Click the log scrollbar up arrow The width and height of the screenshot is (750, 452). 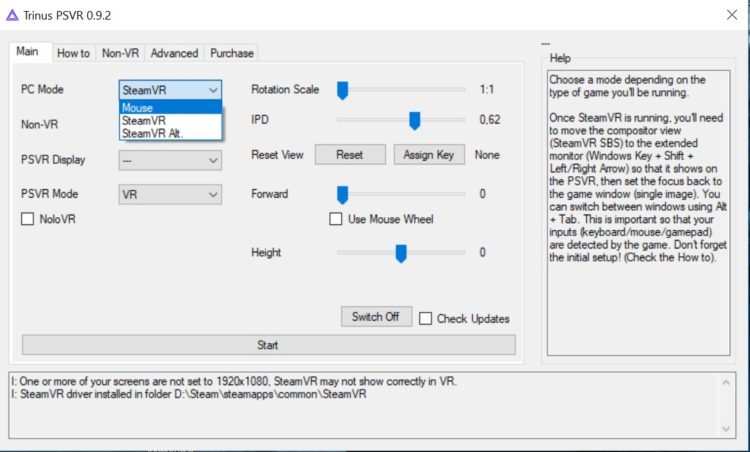(x=726, y=383)
